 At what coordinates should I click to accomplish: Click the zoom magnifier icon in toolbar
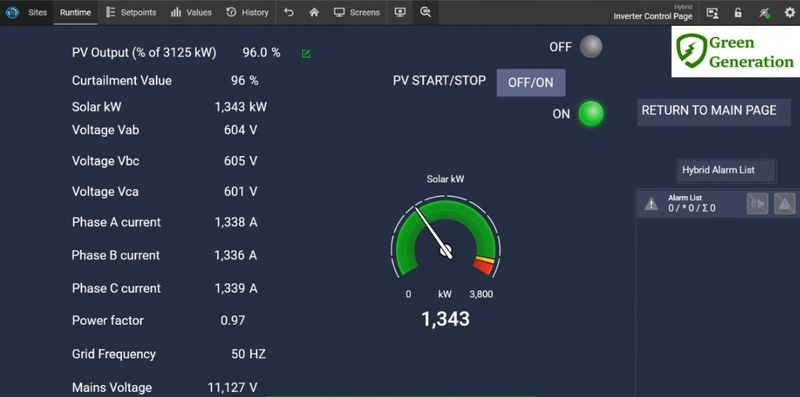tap(426, 12)
